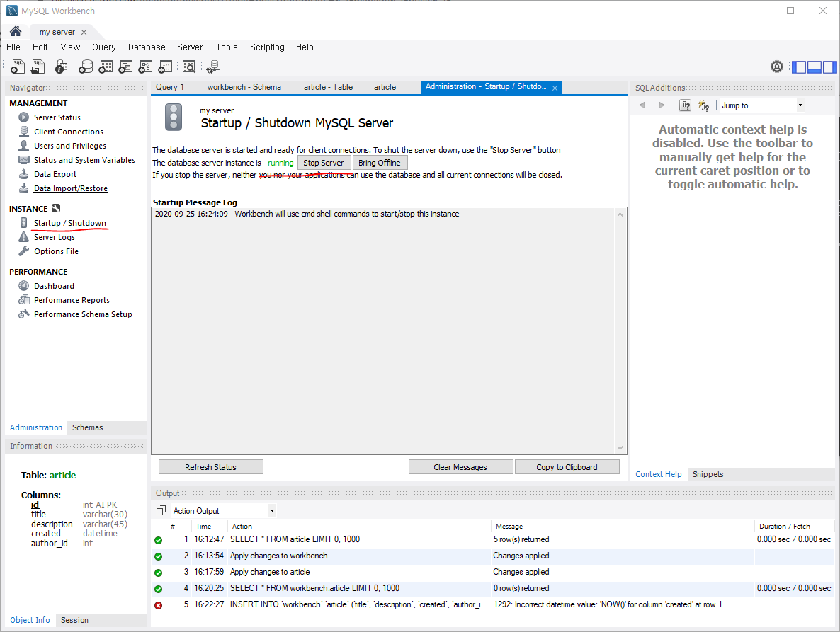840x632 pixels.
Task: Open Server Status in Navigator
Action: (57, 117)
